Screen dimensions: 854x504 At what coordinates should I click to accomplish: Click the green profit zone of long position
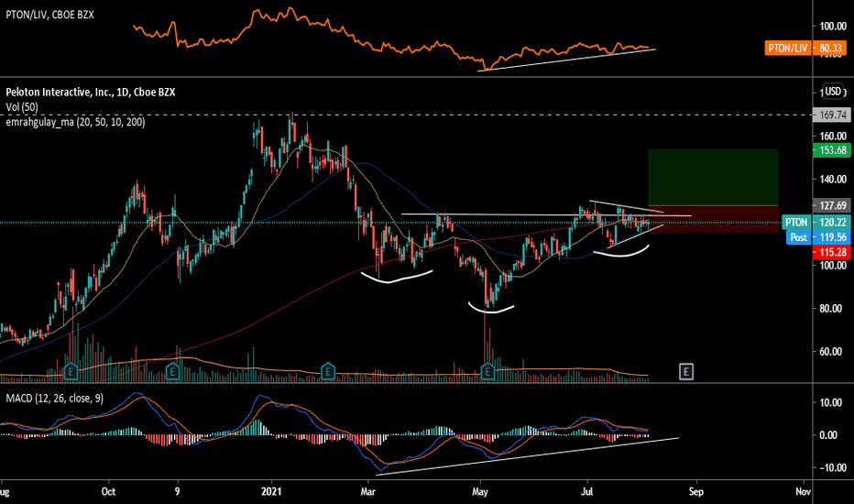(x=713, y=177)
